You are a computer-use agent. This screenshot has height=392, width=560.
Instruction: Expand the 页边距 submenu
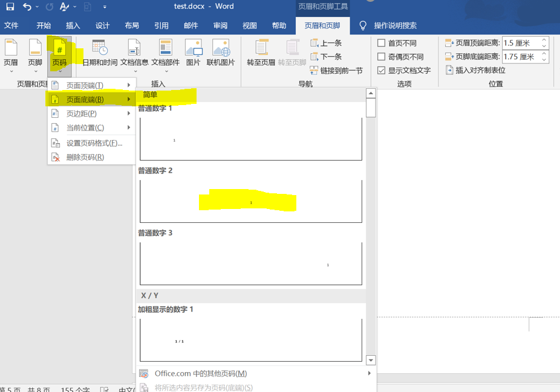[x=91, y=114]
